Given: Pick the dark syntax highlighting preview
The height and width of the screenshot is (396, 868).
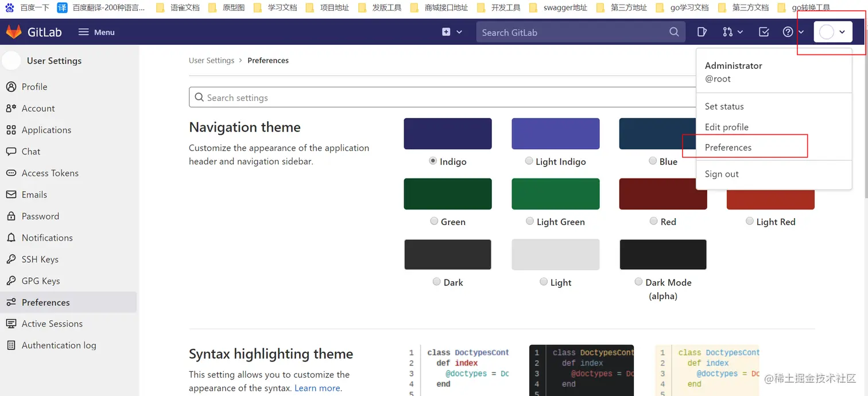Looking at the screenshot, I should point(582,370).
